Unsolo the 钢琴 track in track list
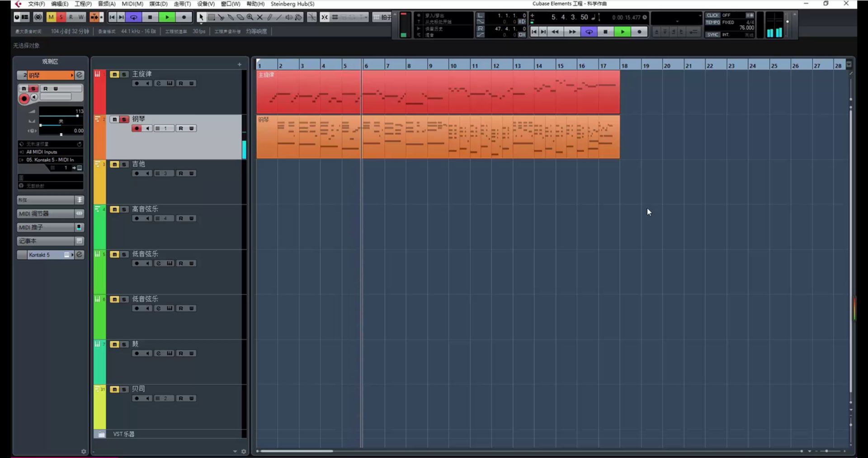The image size is (868, 458). pyautogui.click(x=124, y=119)
